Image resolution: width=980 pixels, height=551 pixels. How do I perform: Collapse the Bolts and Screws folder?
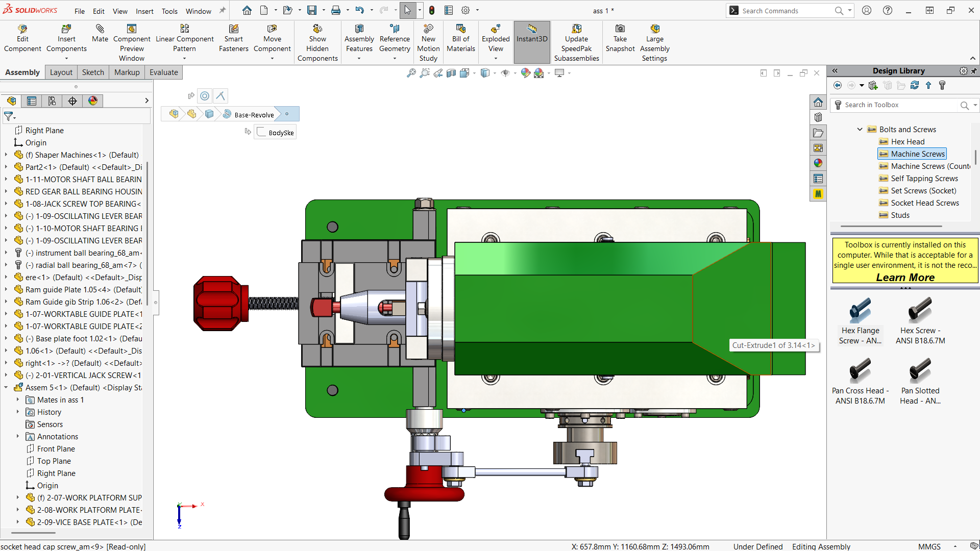click(x=860, y=130)
